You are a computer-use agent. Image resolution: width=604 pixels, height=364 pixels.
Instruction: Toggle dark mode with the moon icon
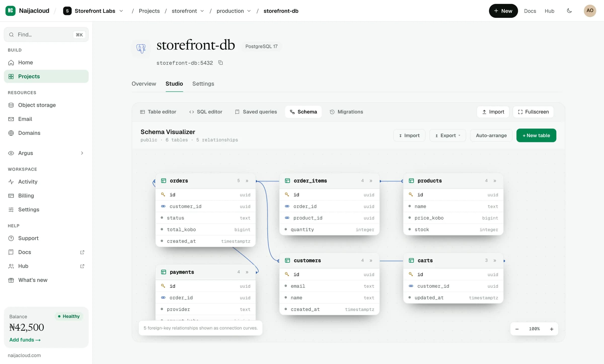[x=569, y=11]
